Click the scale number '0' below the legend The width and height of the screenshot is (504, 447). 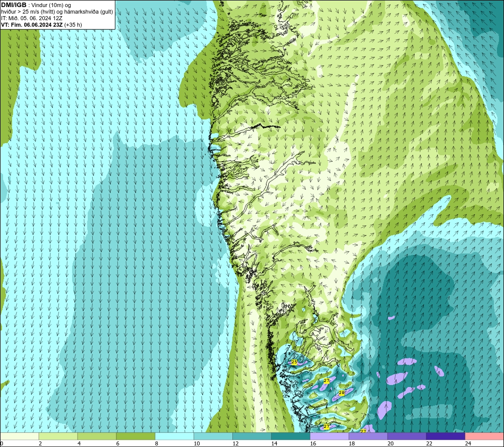[x=2, y=443]
